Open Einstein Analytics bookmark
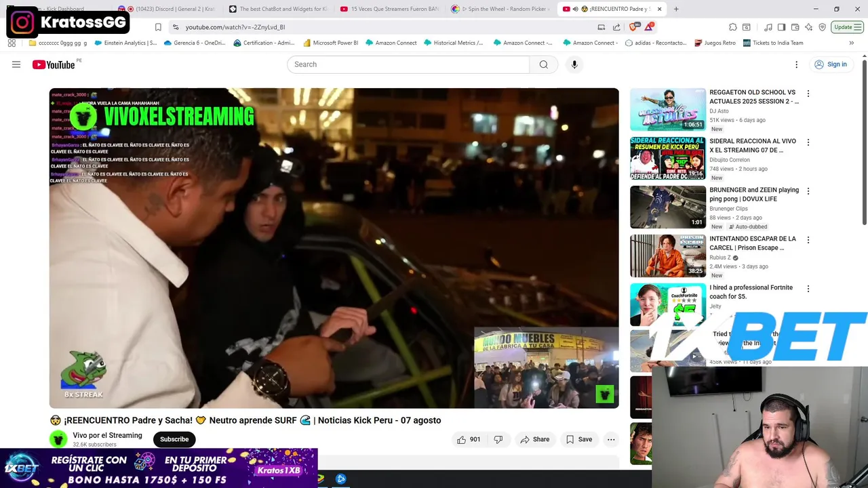 click(125, 43)
